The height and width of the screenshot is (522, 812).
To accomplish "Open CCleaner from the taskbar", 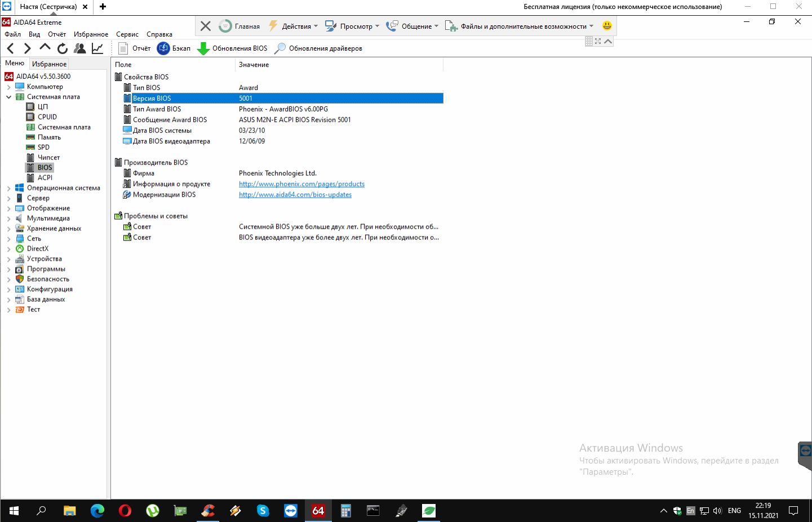I will (x=208, y=511).
